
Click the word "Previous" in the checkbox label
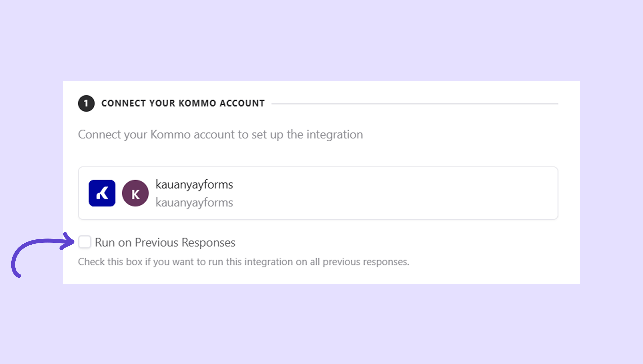click(x=156, y=243)
